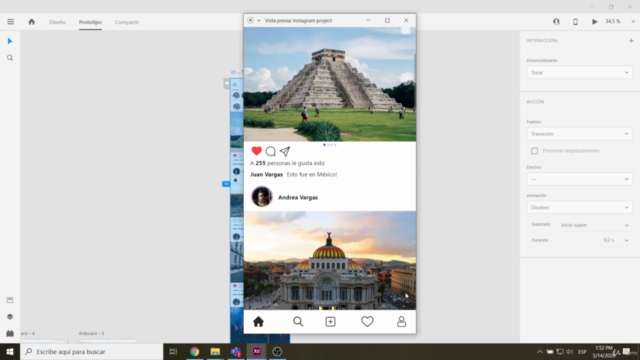Open the Animación Disolver dropdown
This screenshot has width=640, height=360.
pos(580,208)
